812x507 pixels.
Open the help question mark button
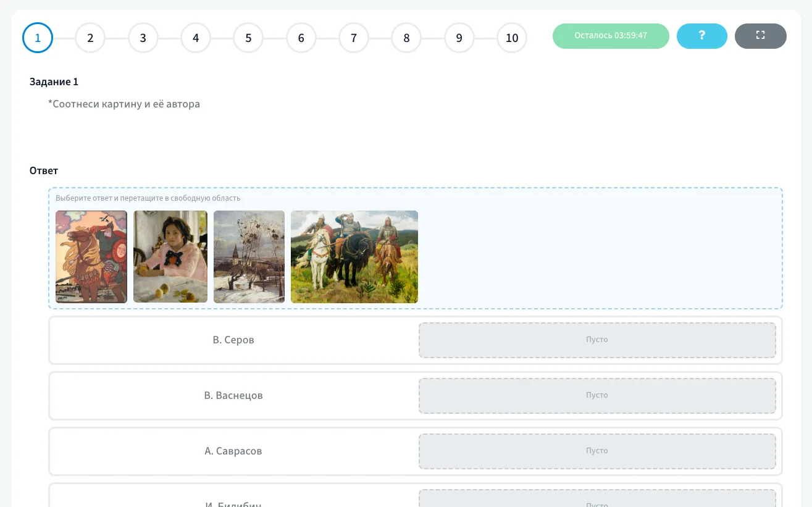click(701, 36)
